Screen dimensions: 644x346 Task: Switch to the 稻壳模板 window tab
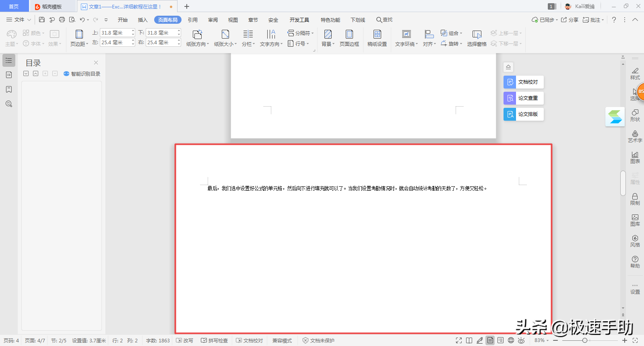[52, 6]
